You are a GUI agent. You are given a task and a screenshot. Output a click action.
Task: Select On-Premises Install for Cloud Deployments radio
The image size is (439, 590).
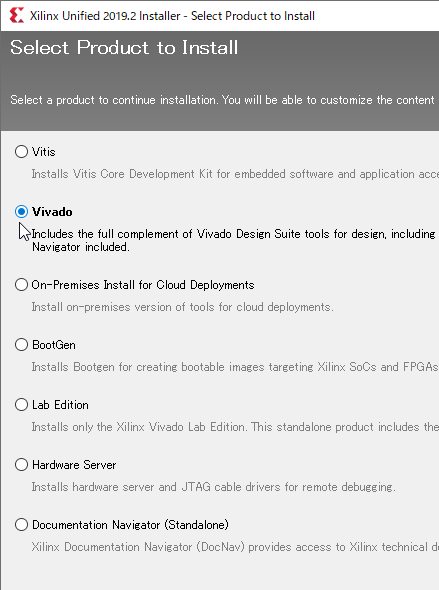21,284
